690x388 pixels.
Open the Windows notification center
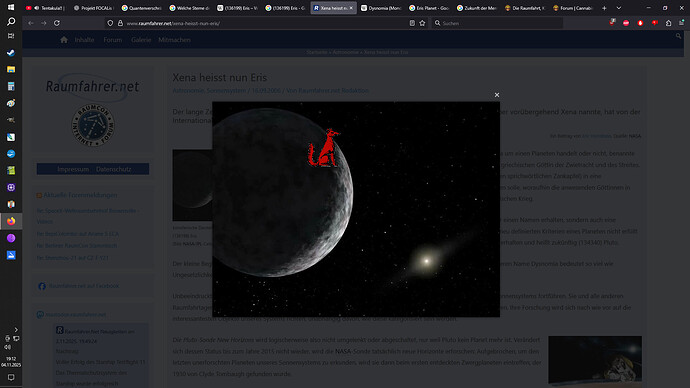pyautogui.click(x=11, y=377)
